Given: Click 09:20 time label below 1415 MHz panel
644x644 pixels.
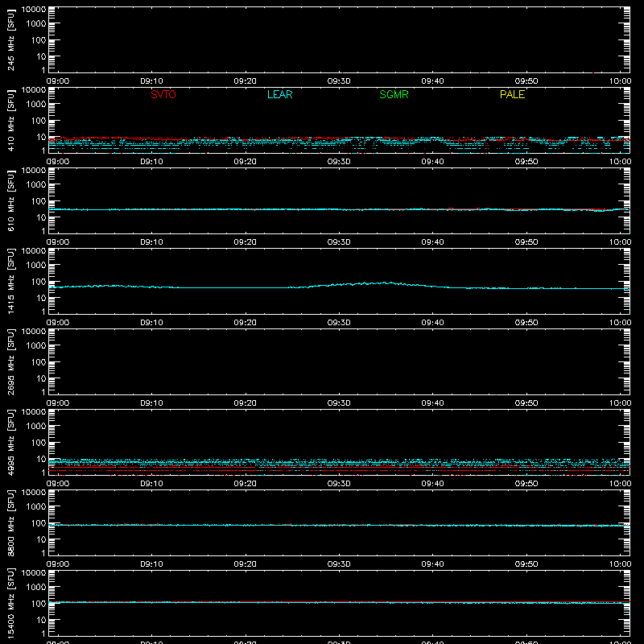Looking at the screenshot, I should pos(246,323).
